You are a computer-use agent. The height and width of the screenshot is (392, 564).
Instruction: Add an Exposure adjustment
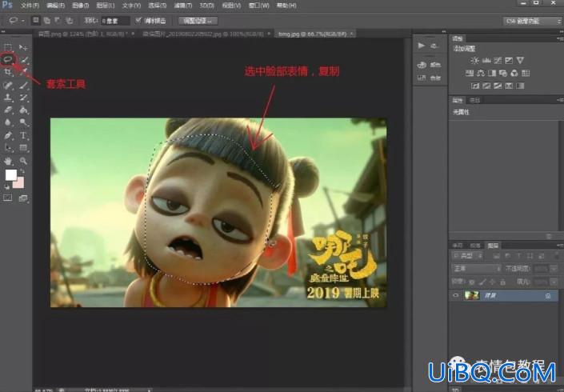tap(509, 61)
